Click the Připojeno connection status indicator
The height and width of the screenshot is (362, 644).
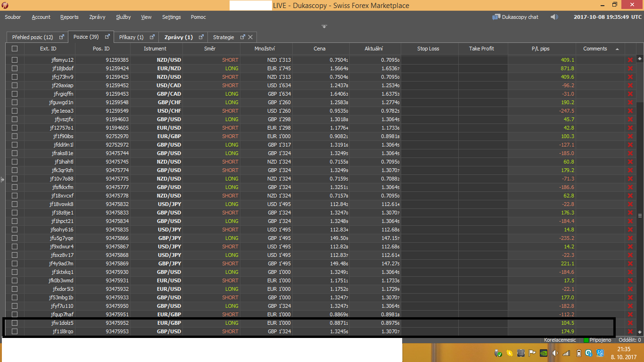[x=597, y=340]
